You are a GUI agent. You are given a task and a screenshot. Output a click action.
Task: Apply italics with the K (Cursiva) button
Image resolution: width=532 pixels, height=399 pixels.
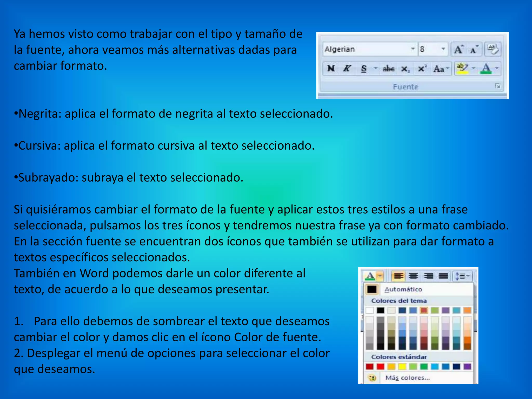pos(347,69)
